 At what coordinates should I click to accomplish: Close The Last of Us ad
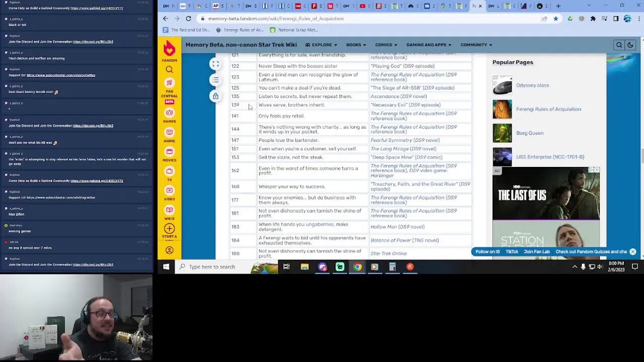pos(597,170)
